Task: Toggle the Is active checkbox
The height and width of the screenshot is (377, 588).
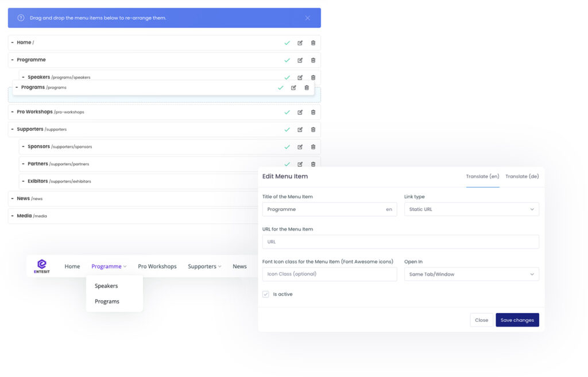Action: tap(266, 294)
